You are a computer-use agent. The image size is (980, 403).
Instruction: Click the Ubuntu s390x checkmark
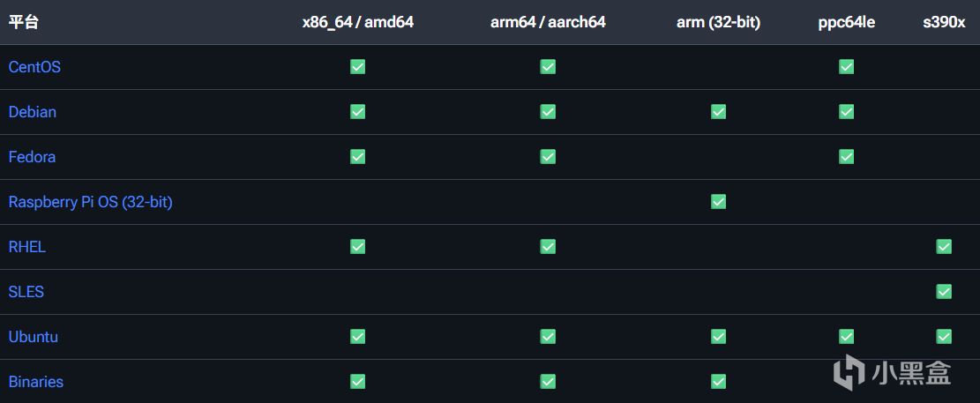[944, 337]
